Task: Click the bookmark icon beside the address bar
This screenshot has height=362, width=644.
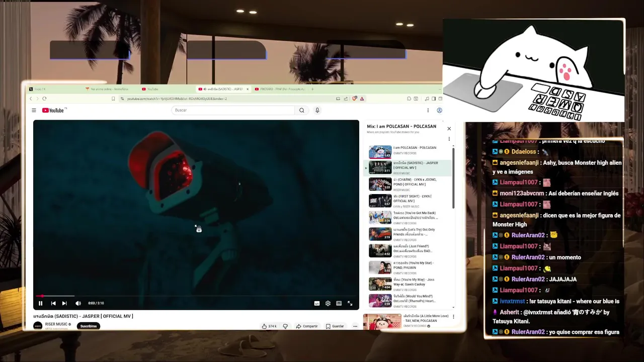Action: point(113,99)
